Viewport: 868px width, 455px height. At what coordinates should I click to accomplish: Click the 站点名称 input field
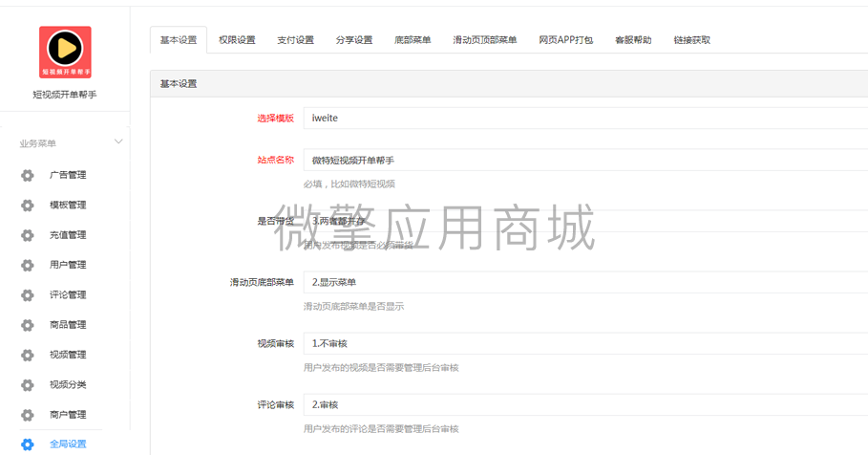(x=585, y=161)
